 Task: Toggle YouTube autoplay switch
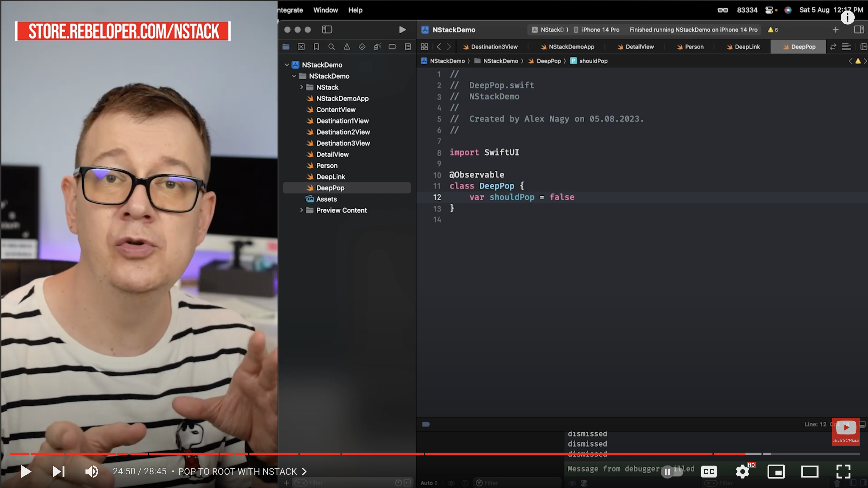pos(671,472)
